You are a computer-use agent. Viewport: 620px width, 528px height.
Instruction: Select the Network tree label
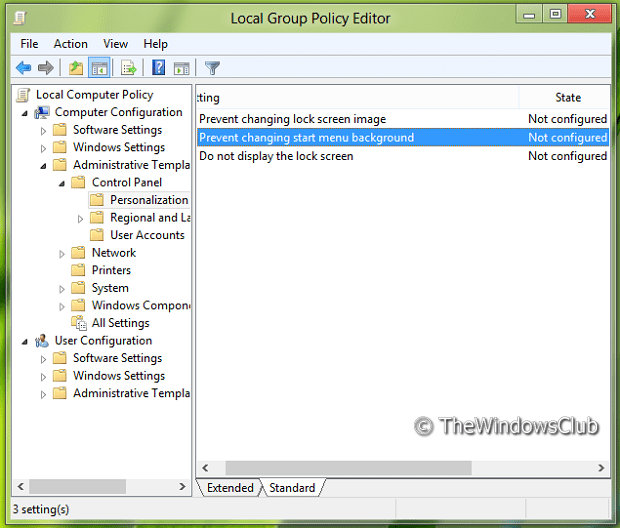pos(114,253)
